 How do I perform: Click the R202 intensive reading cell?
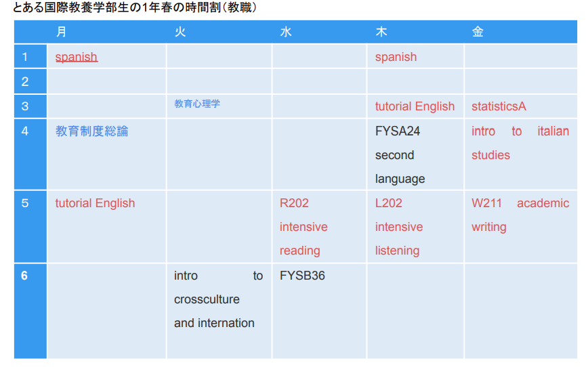click(x=319, y=227)
